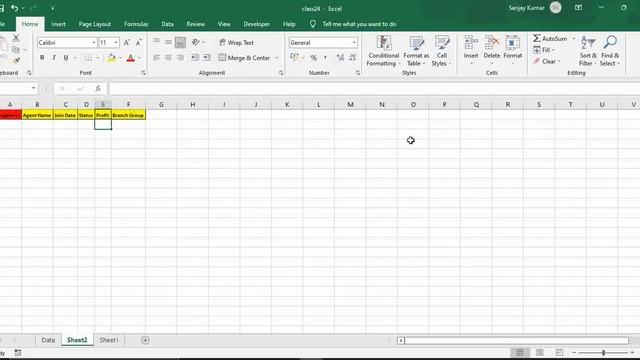Click Decrease Font Size icon

pyautogui.click(x=138, y=42)
